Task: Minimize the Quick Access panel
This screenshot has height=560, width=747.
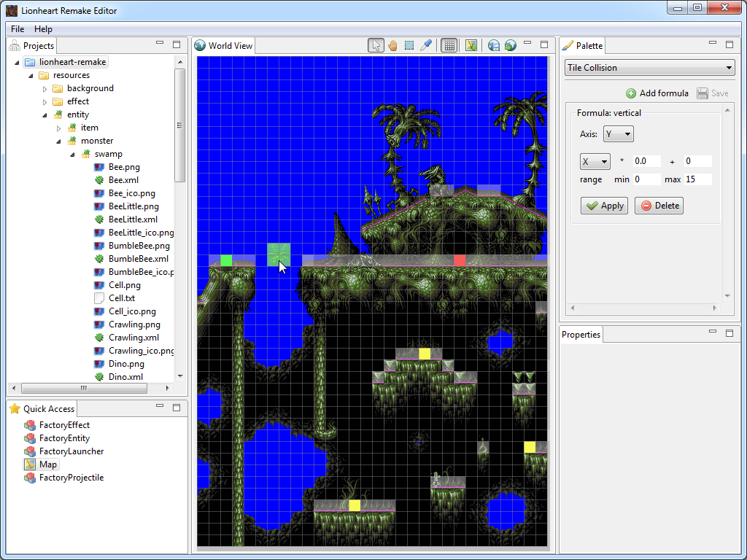Action: click(x=160, y=407)
